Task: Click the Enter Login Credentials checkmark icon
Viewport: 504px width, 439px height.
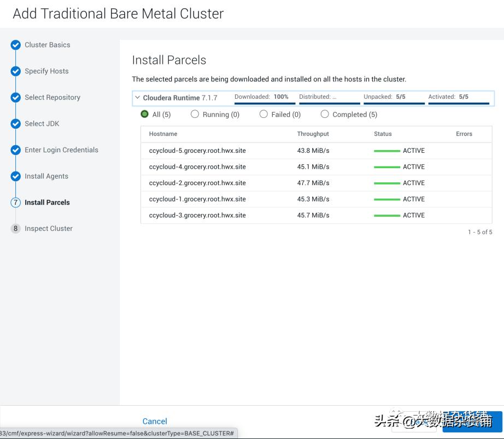Action: (15, 150)
